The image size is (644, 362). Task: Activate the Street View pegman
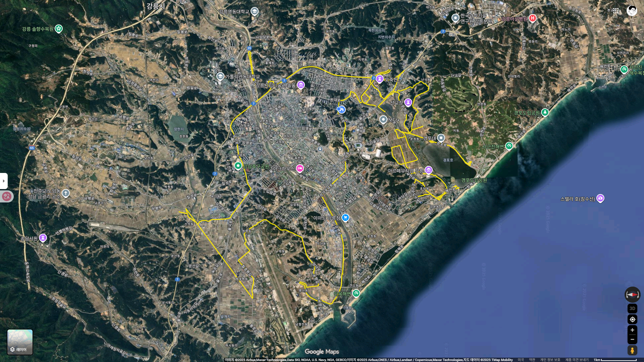click(x=632, y=351)
